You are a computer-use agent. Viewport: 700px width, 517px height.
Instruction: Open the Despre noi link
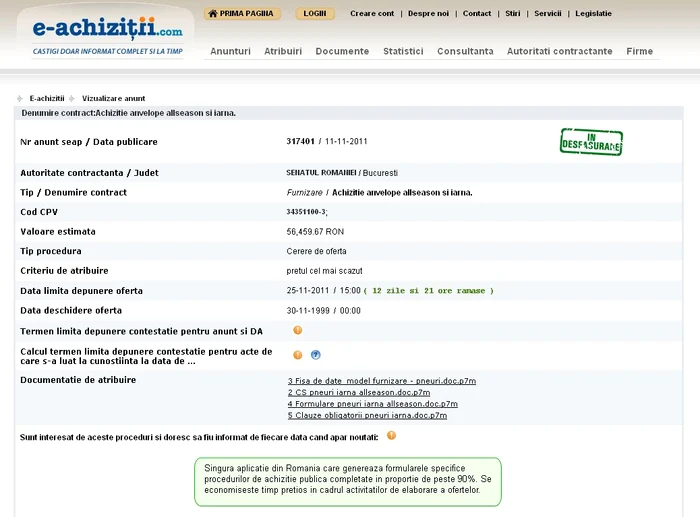[x=428, y=13]
